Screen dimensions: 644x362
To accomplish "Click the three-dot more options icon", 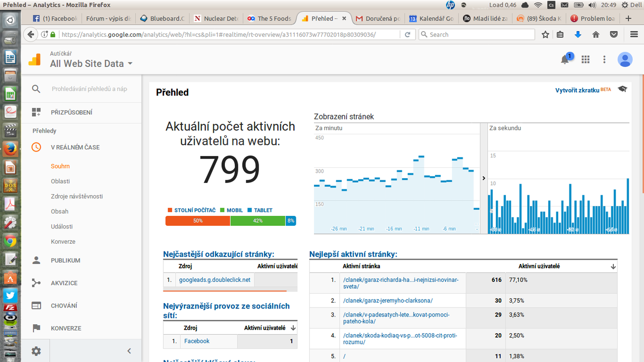I will (x=604, y=59).
